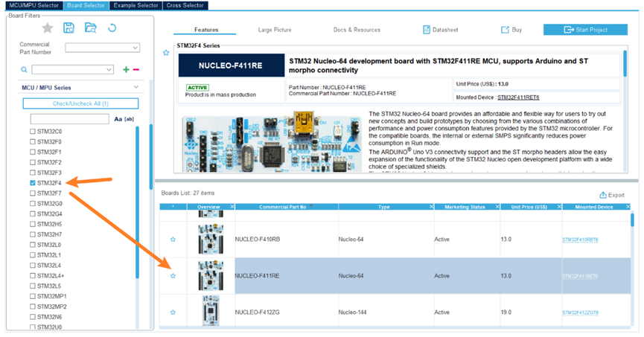Viewport: 644px width, 337px height.
Task: Select the NUCLEO-F412ZG board thumbnail
Action: pos(211,311)
